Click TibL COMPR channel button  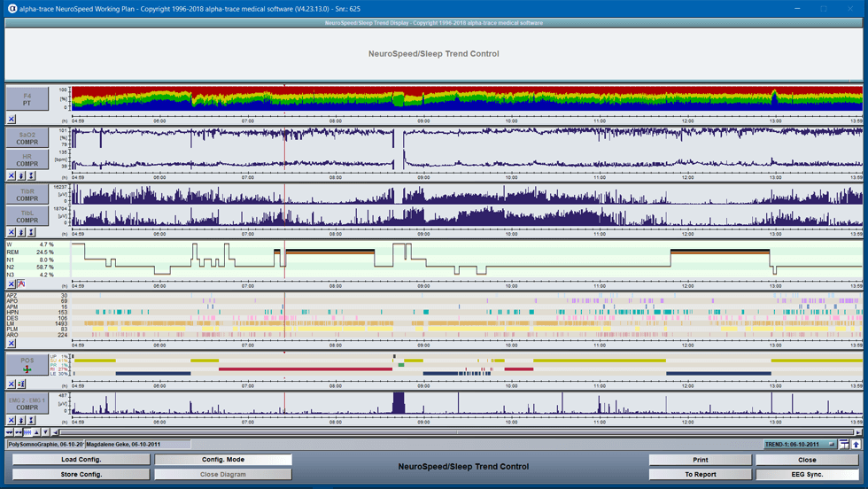pos(27,216)
